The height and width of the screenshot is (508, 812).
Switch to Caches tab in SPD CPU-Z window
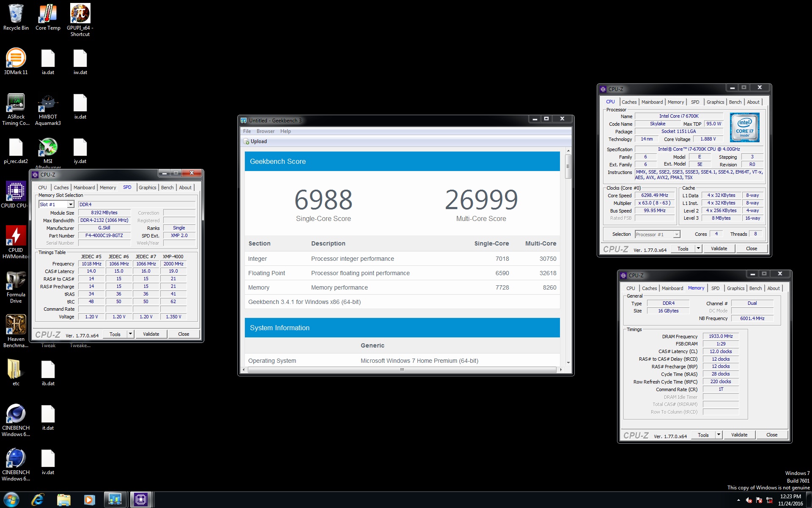point(61,188)
